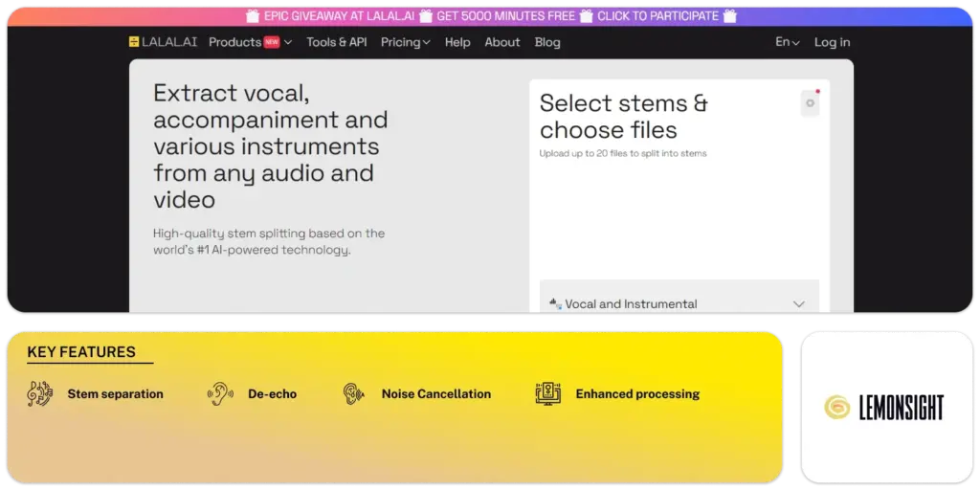
Task: Click the LALAL.AI logo
Action: (x=163, y=42)
